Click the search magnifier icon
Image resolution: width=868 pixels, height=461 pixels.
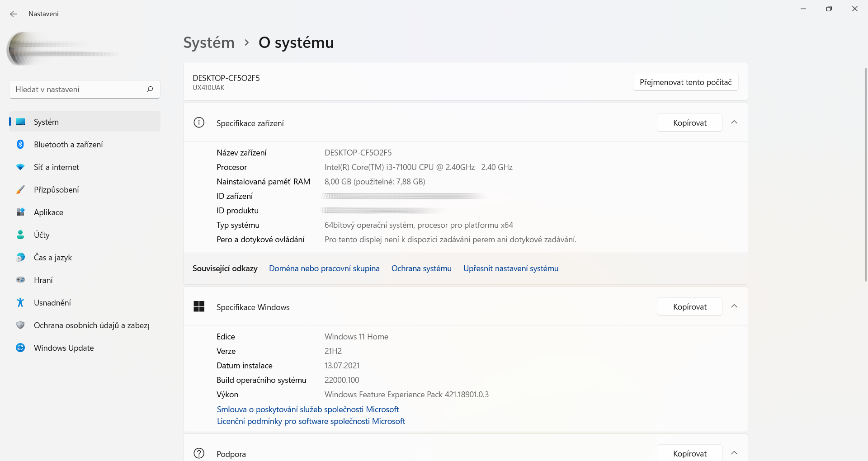coord(150,89)
